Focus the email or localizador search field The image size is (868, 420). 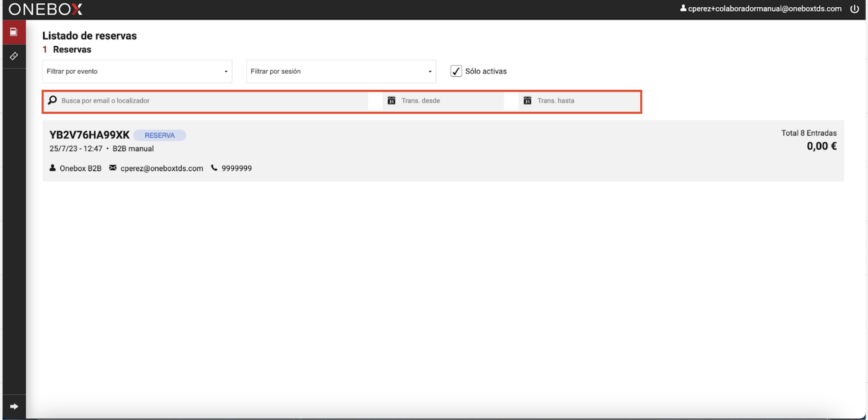click(206, 101)
